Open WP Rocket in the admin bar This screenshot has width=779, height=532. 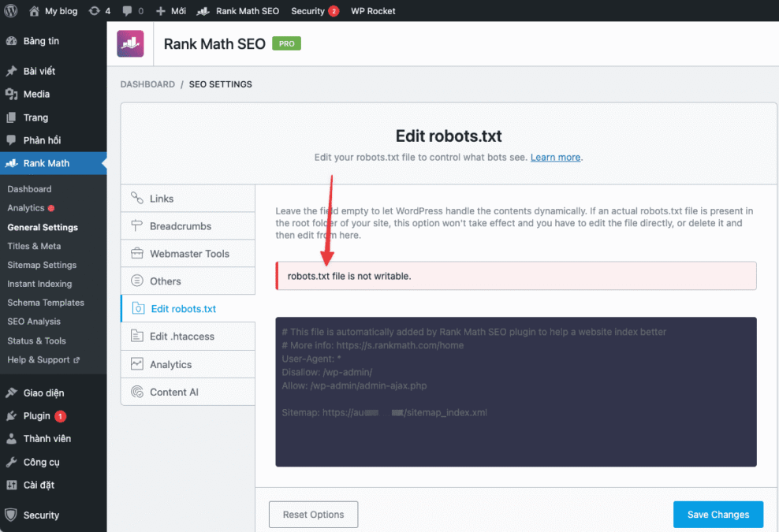click(373, 11)
